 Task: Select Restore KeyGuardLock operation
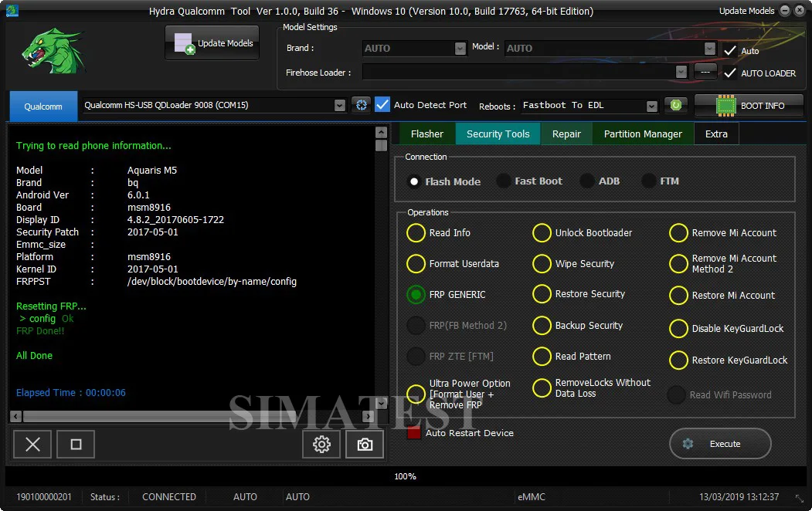(x=678, y=360)
